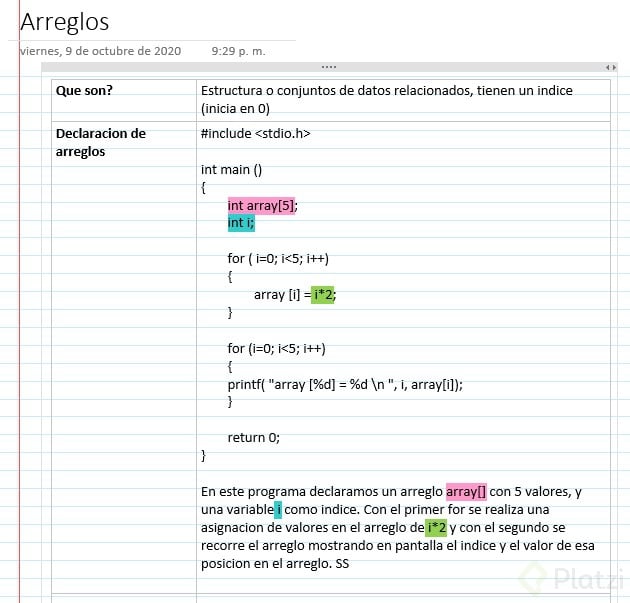Select the green-highlighted "i*2" in the code

[x=323, y=295]
